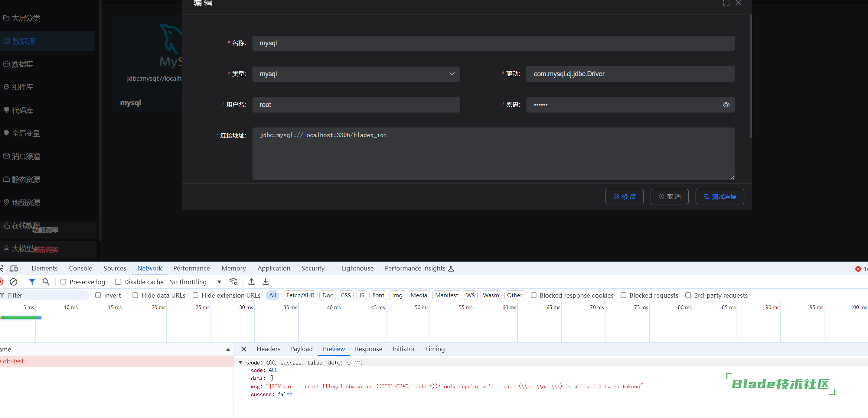Filter requests by Fetch/XHR
868x418 pixels.
pos(300,295)
